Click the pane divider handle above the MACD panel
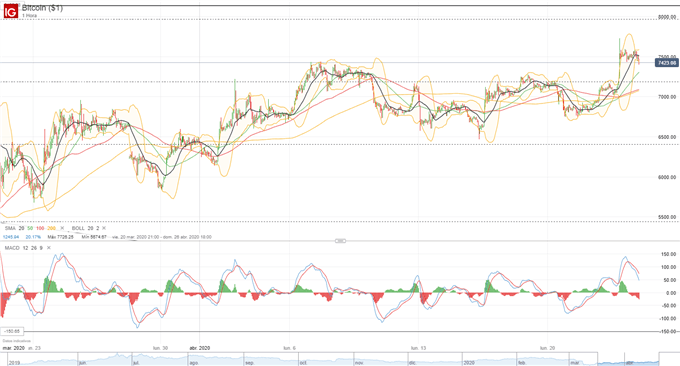The width and height of the screenshot is (680, 366). pos(340,241)
